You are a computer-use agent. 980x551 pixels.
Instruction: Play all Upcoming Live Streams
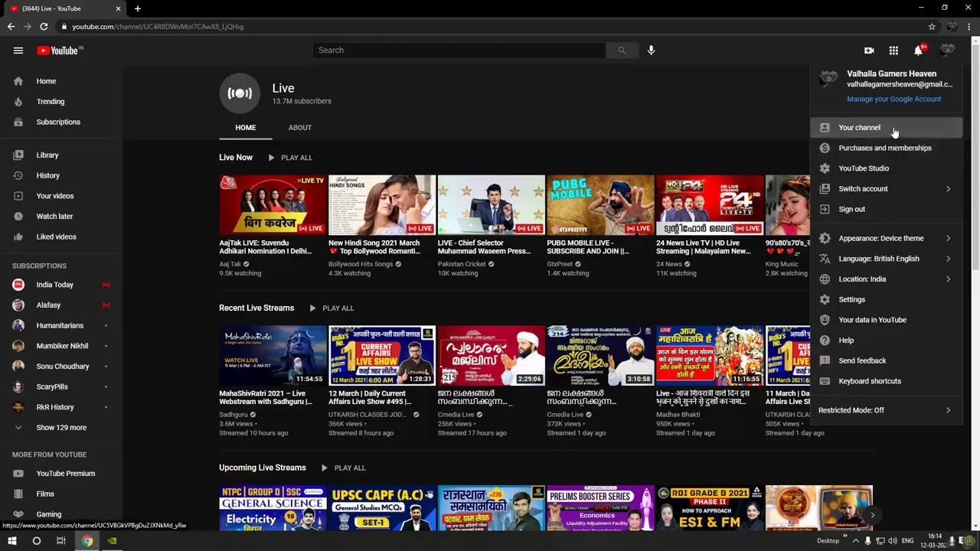click(x=343, y=468)
